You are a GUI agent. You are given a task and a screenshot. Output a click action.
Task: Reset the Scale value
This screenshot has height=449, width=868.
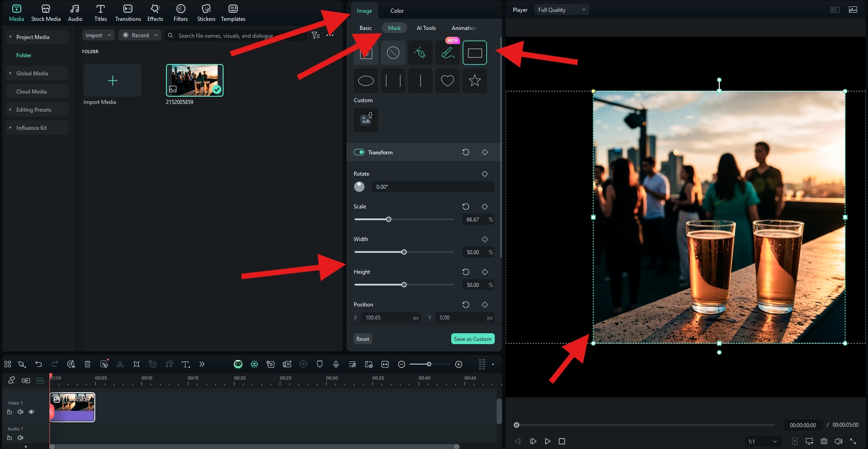click(466, 207)
